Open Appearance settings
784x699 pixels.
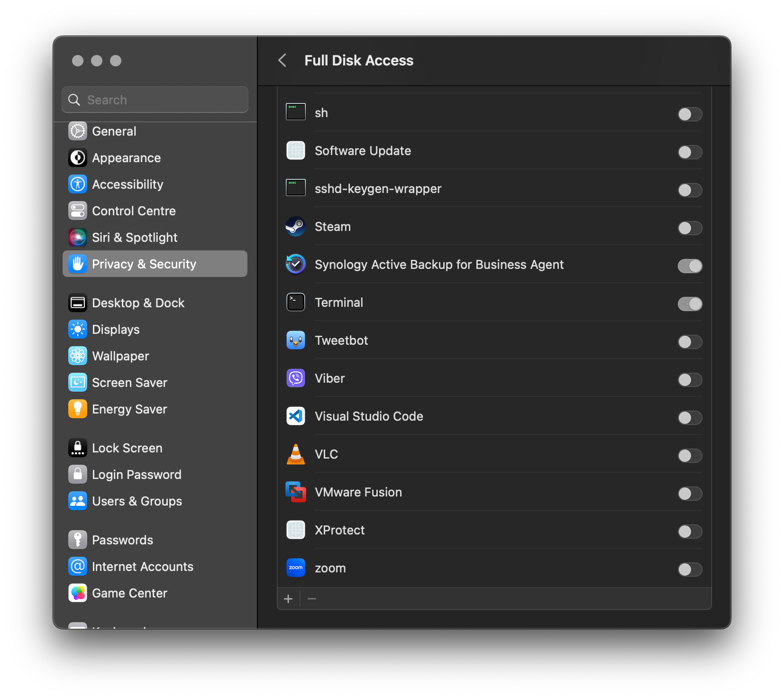pyautogui.click(x=155, y=158)
